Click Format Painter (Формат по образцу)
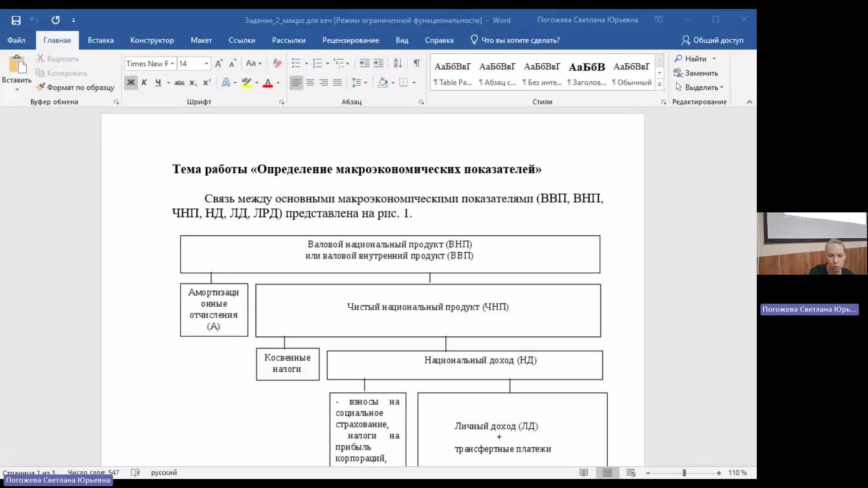This screenshot has width=868, height=488. (76, 87)
